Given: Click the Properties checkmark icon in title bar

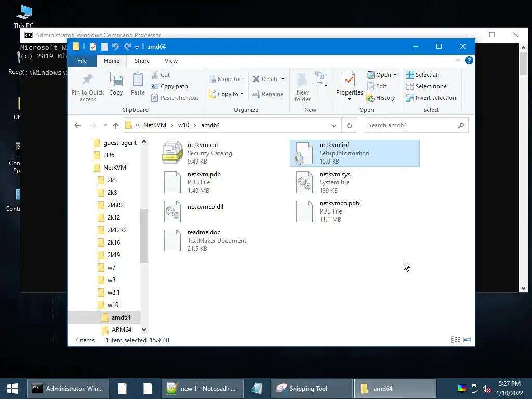Looking at the screenshot, I should pos(92,47).
